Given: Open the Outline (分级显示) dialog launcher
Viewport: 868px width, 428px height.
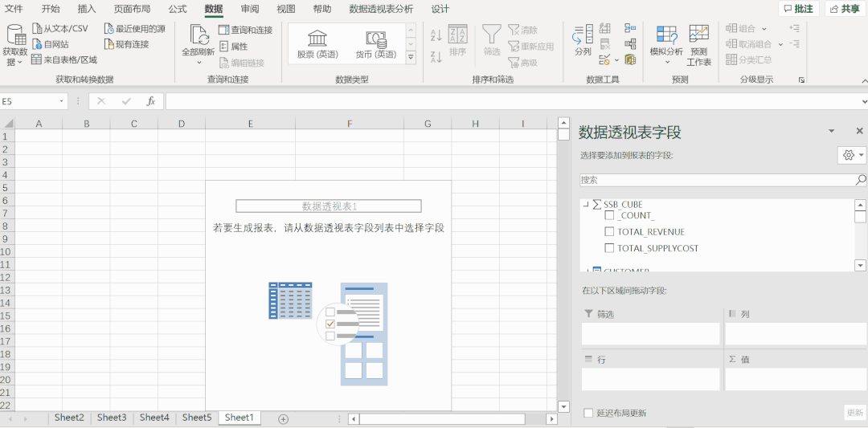Looking at the screenshot, I should pyautogui.click(x=801, y=80).
